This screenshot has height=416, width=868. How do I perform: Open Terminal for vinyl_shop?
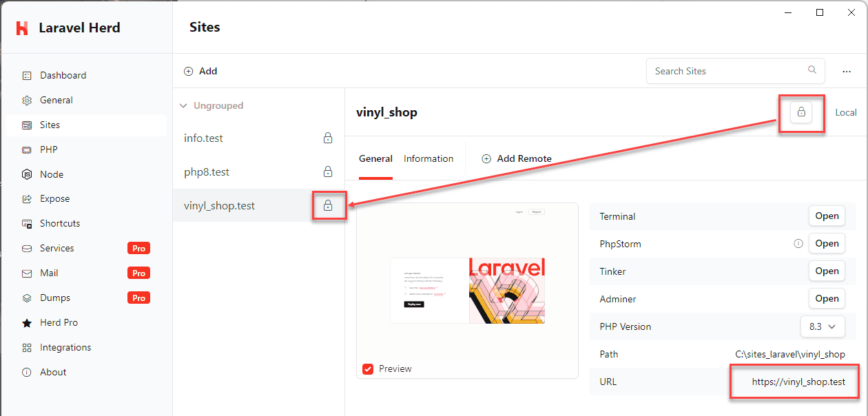click(x=827, y=216)
